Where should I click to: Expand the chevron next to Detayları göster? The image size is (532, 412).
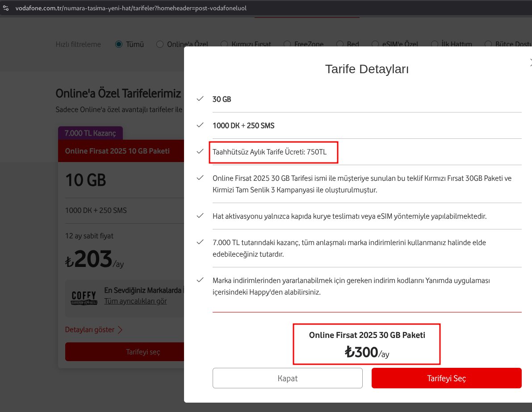[x=120, y=329]
